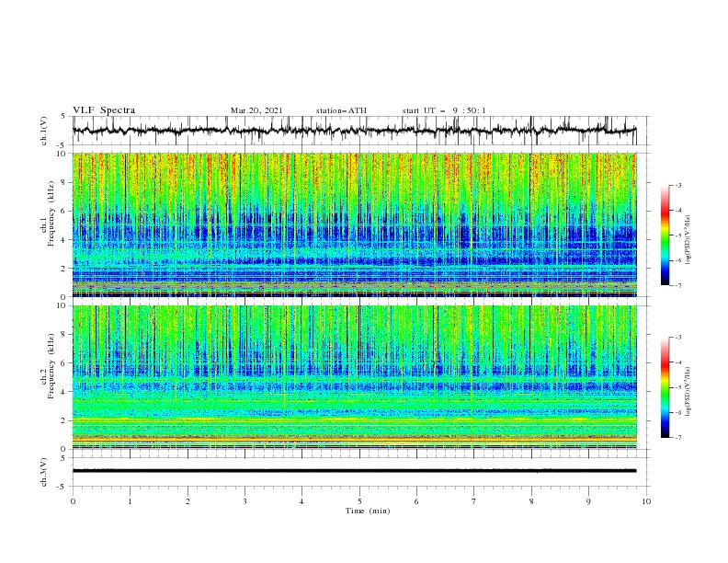The image size is (728, 563).
Task: Click the "8" kHz tick on ch.1 frequency axis
Action: tap(64, 182)
